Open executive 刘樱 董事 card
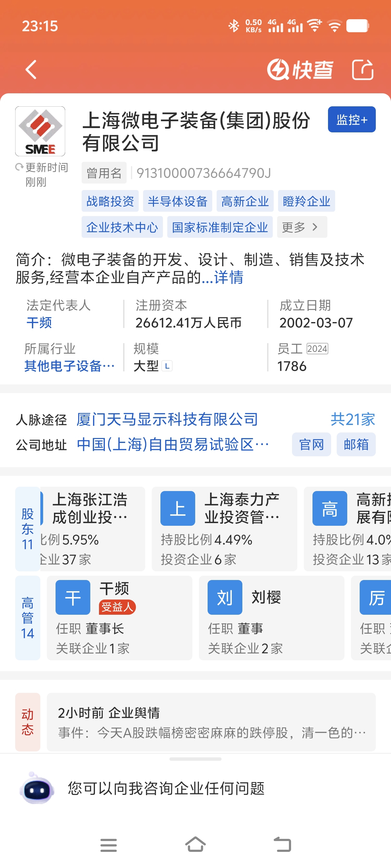 point(272,618)
